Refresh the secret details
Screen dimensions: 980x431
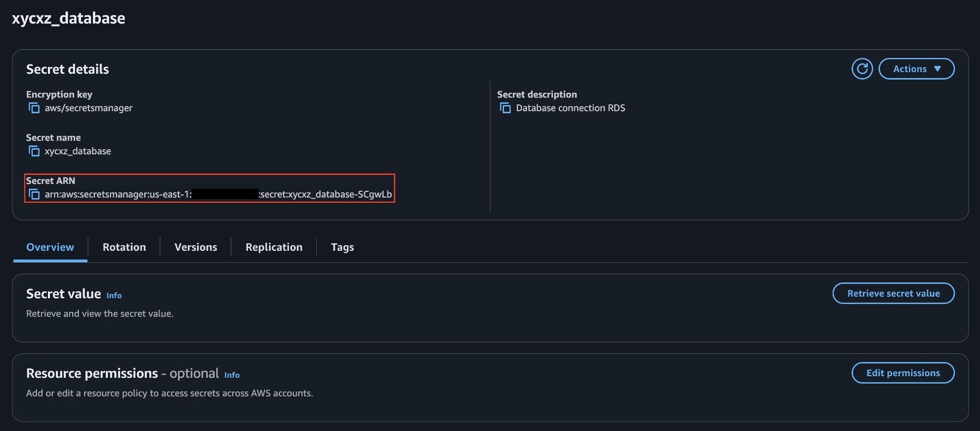(862, 69)
